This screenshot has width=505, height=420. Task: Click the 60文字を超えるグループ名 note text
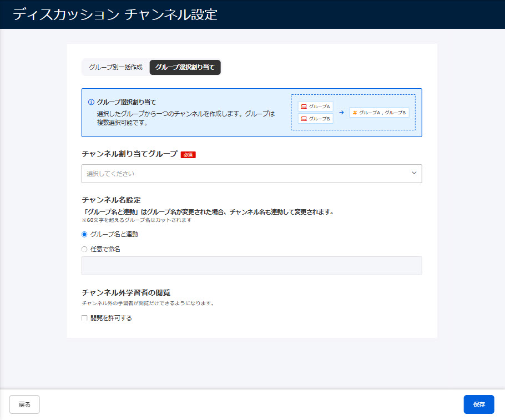137,220
